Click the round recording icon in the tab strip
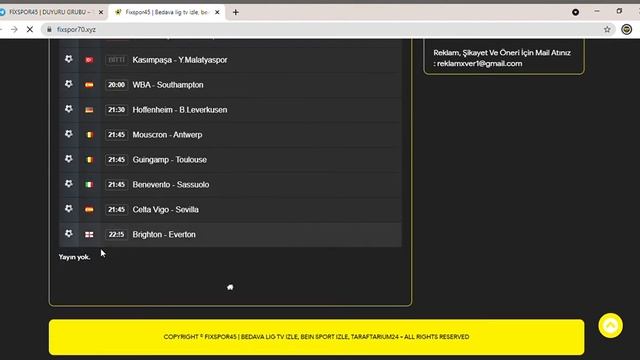Image resolution: width=640 pixels, height=360 pixels. pyautogui.click(x=576, y=12)
